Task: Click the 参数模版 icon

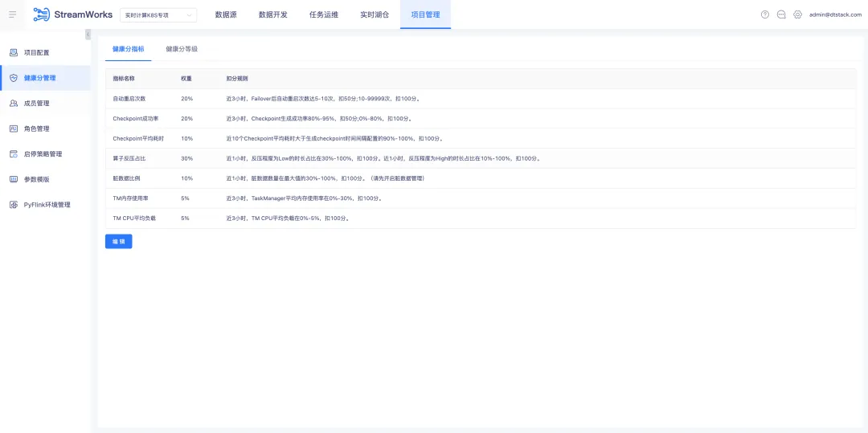Action: tap(14, 180)
